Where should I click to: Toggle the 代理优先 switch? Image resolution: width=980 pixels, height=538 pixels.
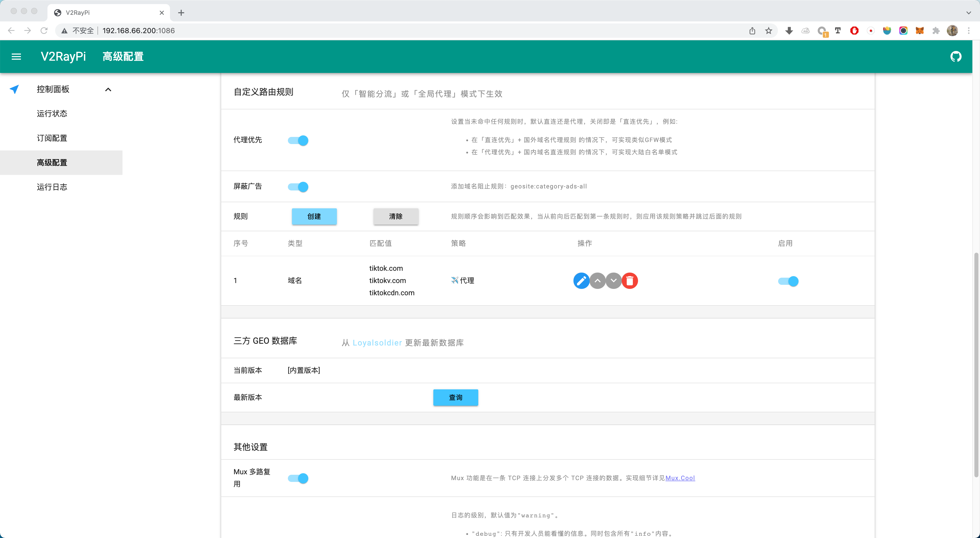(298, 141)
